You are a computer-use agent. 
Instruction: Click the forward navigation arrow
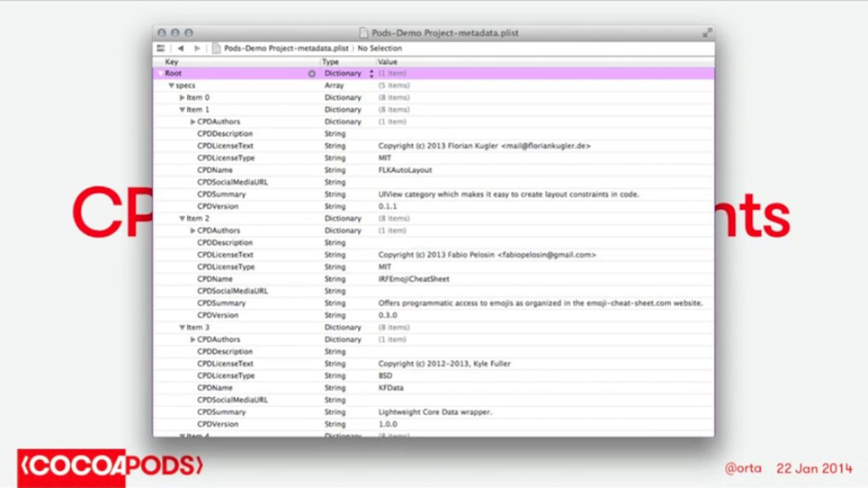click(x=197, y=48)
